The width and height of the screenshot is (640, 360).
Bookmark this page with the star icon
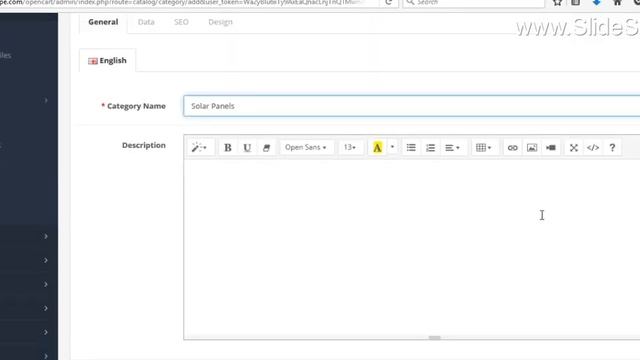tap(557, 2)
